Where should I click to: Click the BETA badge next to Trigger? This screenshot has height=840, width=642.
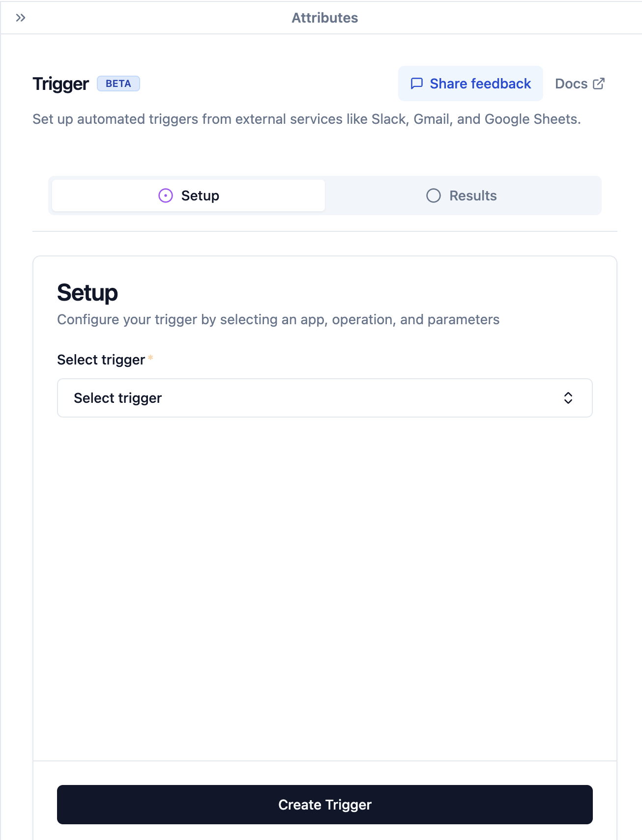[118, 84]
